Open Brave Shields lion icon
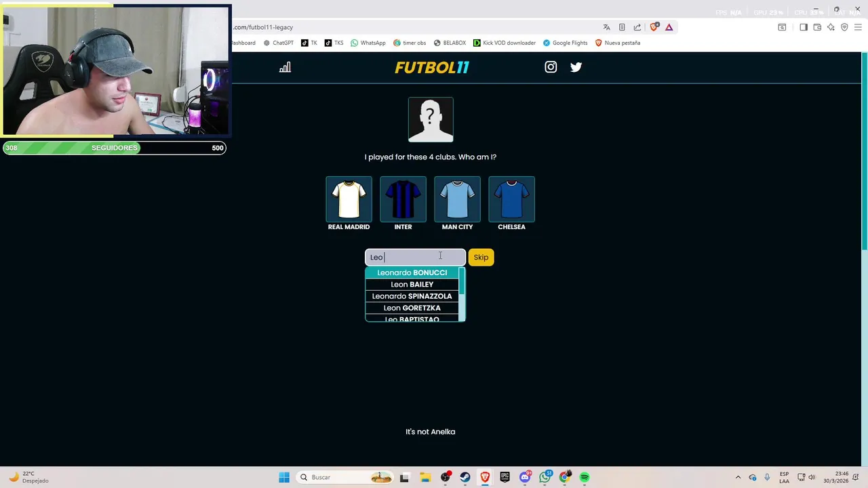Image resolution: width=868 pixels, height=488 pixels. (654, 27)
